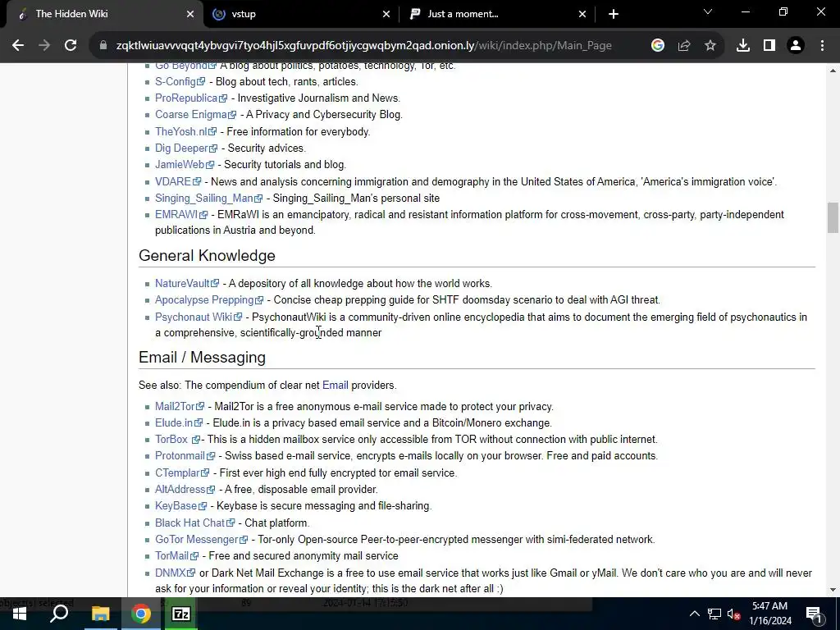
Task: Click the page scrollbar thumb
Action: click(832, 217)
